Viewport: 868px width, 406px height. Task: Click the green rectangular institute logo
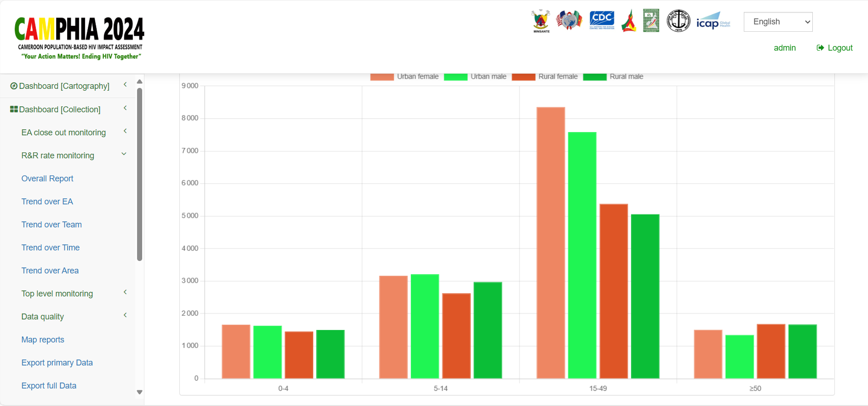[651, 20]
